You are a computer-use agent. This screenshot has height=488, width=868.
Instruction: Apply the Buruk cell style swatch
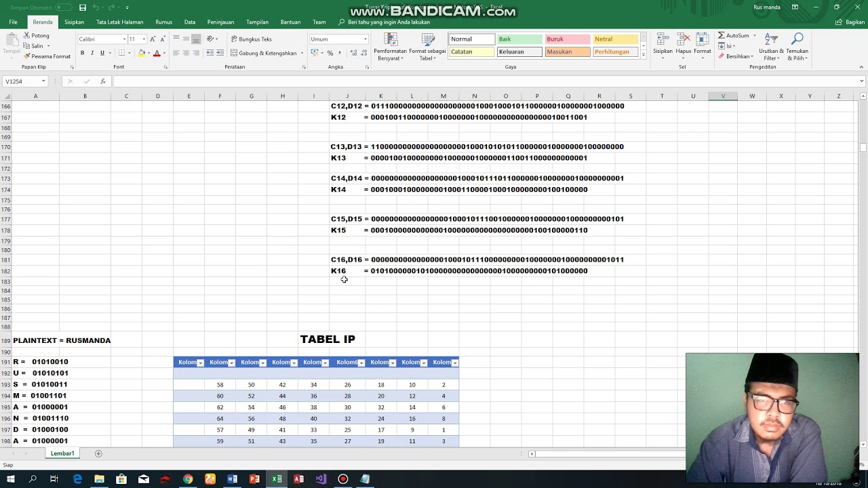click(567, 39)
